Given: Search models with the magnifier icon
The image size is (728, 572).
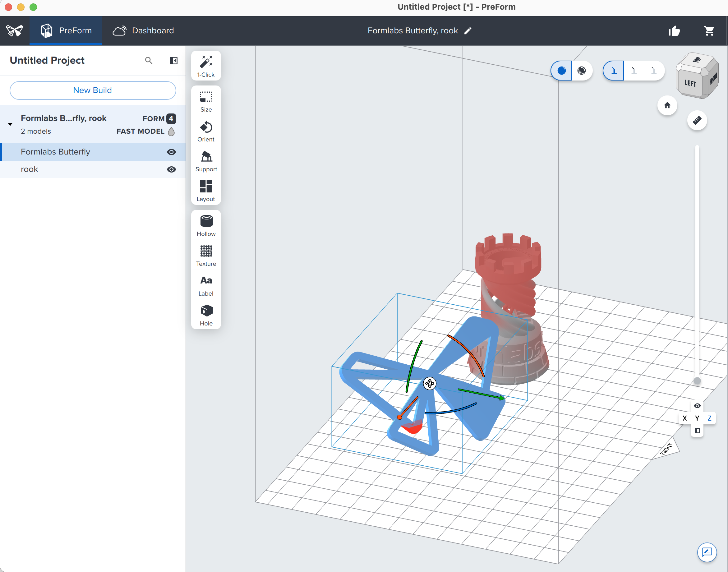Looking at the screenshot, I should (149, 61).
